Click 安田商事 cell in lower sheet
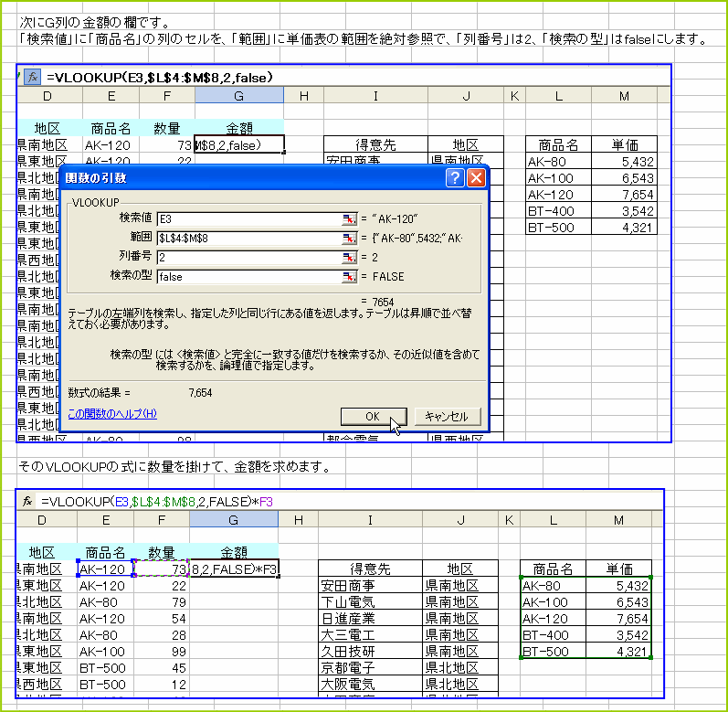The height and width of the screenshot is (712, 728). pos(370,585)
